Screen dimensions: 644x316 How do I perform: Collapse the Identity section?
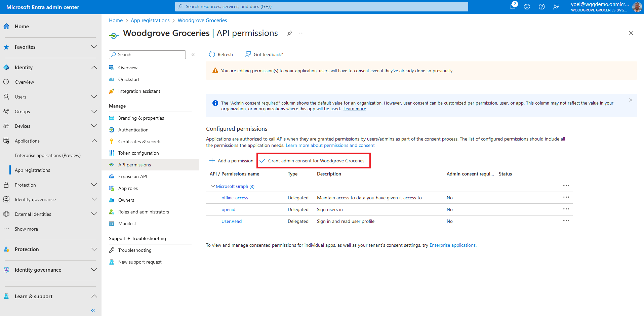coord(94,68)
